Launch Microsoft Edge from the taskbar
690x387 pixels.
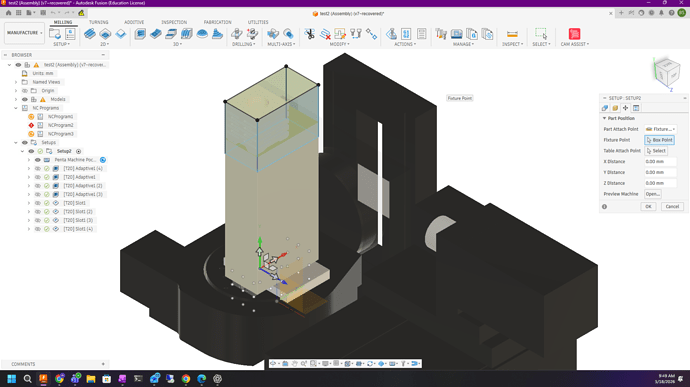click(x=202, y=379)
